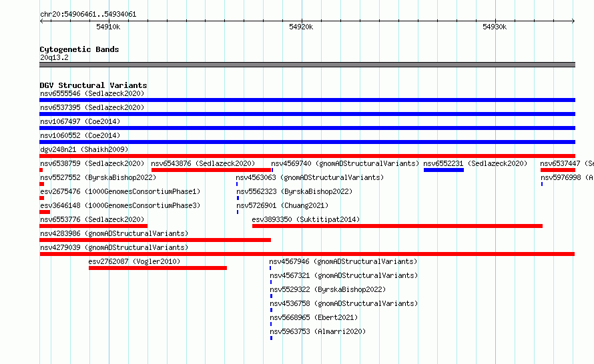Select the red bar of dgv248n21 (Shaikh2009)

tap(307, 156)
